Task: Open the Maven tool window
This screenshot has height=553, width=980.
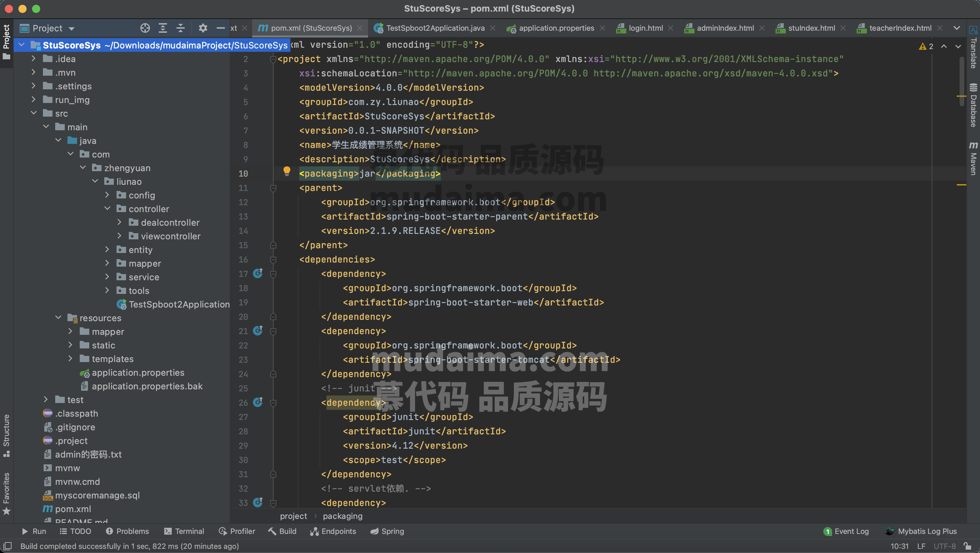Action: [973, 158]
